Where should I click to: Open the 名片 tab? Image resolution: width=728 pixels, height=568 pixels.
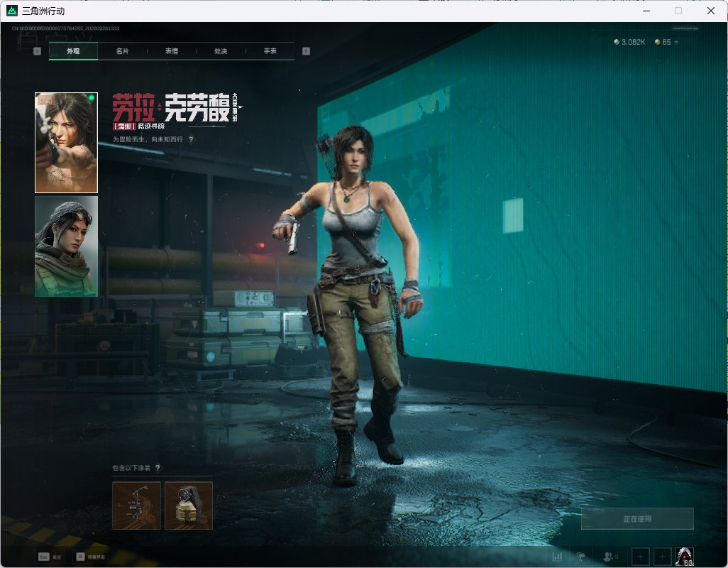click(122, 51)
